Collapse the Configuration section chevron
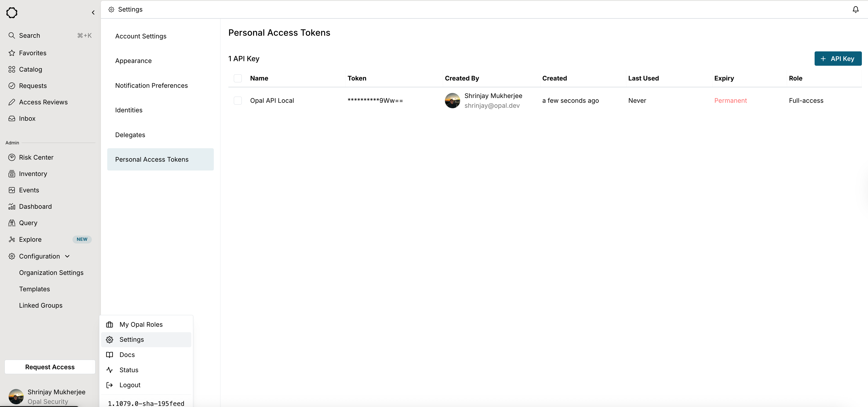The height and width of the screenshot is (407, 868). point(67,256)
